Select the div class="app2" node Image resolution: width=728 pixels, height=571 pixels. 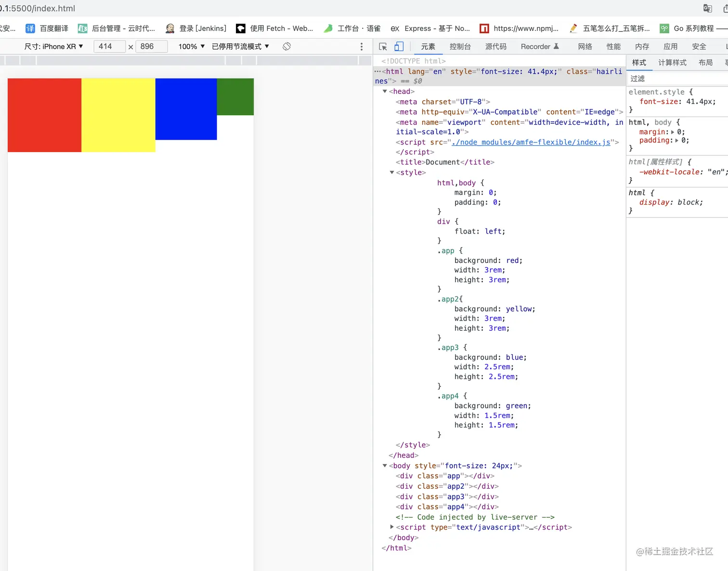(x=447, y=486)
